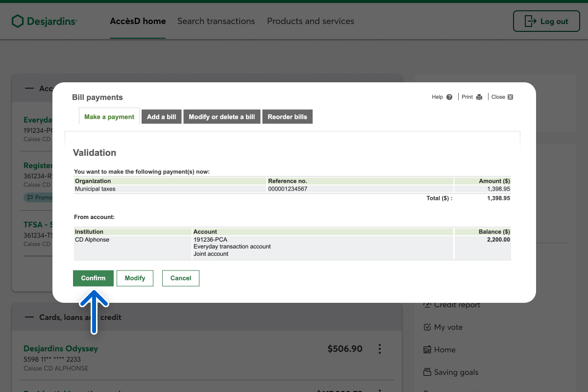This screenshot has width=588, height=392.
Task: Open Search transactions in top navigation
Action: click(x=216, y=21)
